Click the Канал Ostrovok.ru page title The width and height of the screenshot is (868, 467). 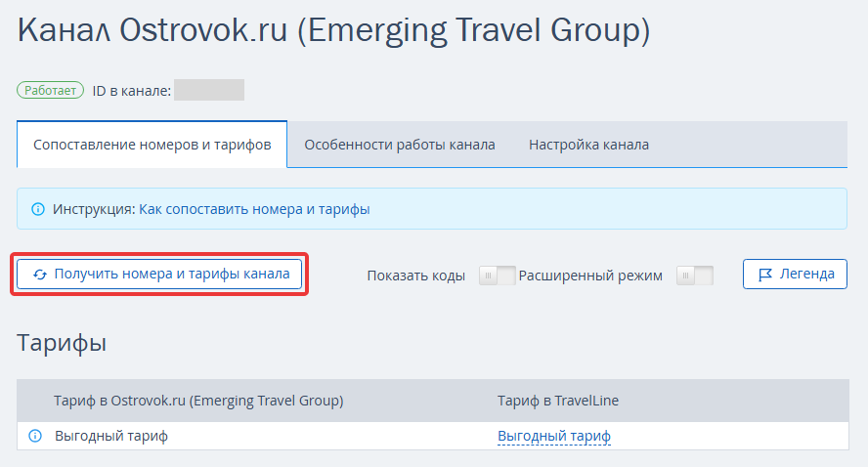(x=333, y=30)
